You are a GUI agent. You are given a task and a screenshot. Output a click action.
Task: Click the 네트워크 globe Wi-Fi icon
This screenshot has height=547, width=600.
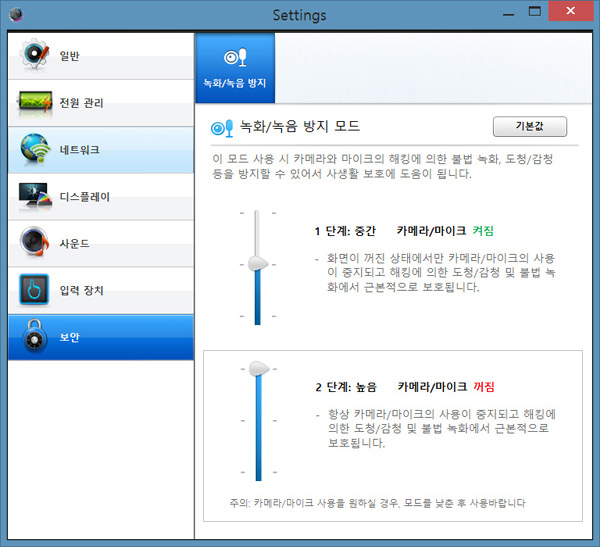click(35, 149)
